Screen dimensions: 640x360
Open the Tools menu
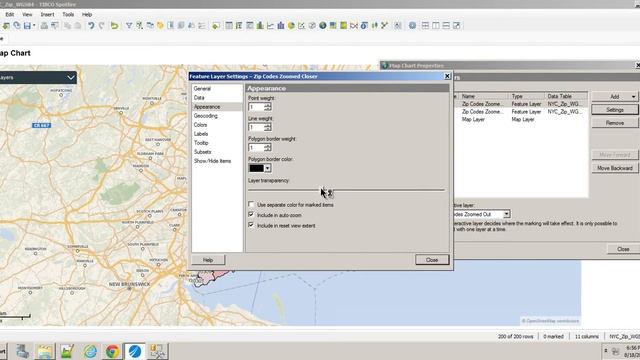tap(68, 14)
